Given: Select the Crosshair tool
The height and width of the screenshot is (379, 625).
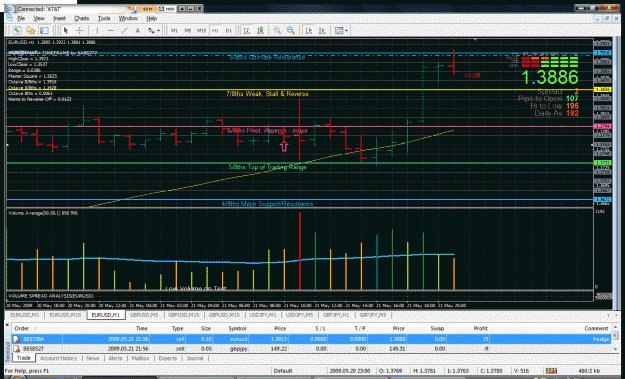Looking at the screenshot, I should tap(79, 30).
